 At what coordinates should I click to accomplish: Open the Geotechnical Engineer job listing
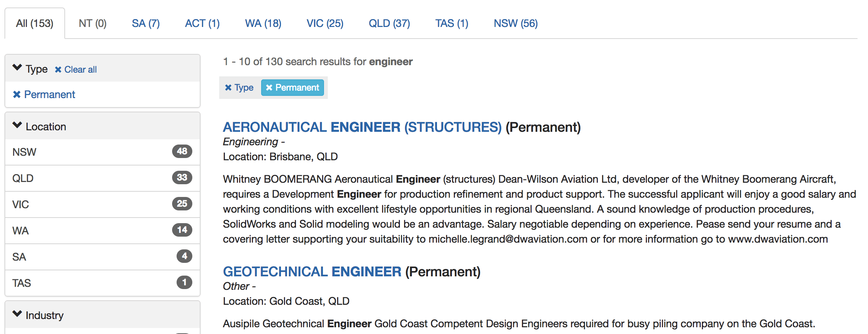[x=312, y=272]
